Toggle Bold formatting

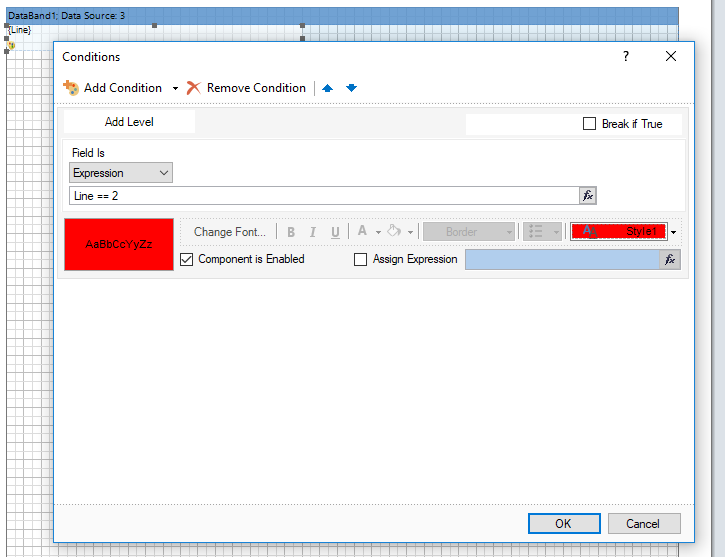coord(291,232)
